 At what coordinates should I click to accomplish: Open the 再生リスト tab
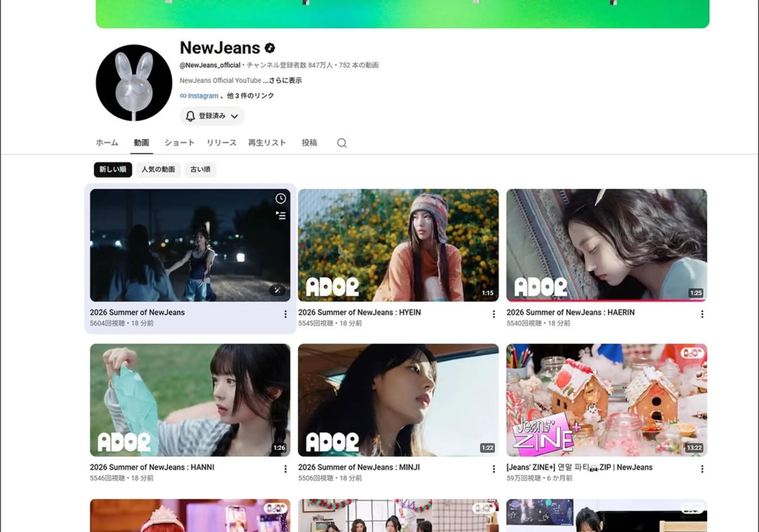267,143
